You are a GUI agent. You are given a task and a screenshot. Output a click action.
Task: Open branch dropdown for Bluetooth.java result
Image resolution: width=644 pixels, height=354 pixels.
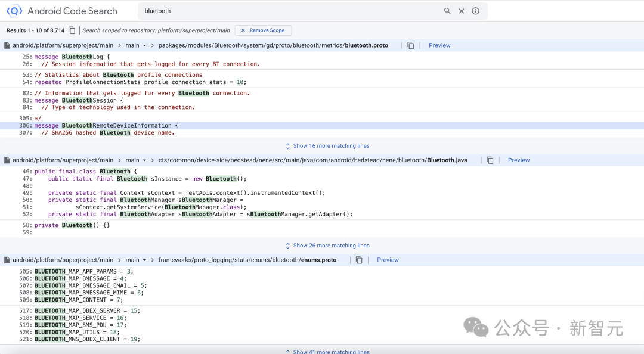point(136,160)
